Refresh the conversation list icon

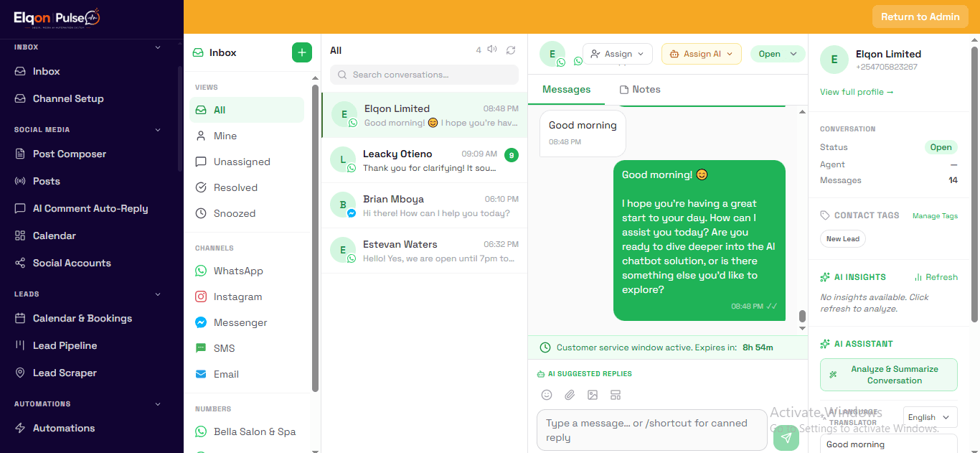[x=511, y=50]
